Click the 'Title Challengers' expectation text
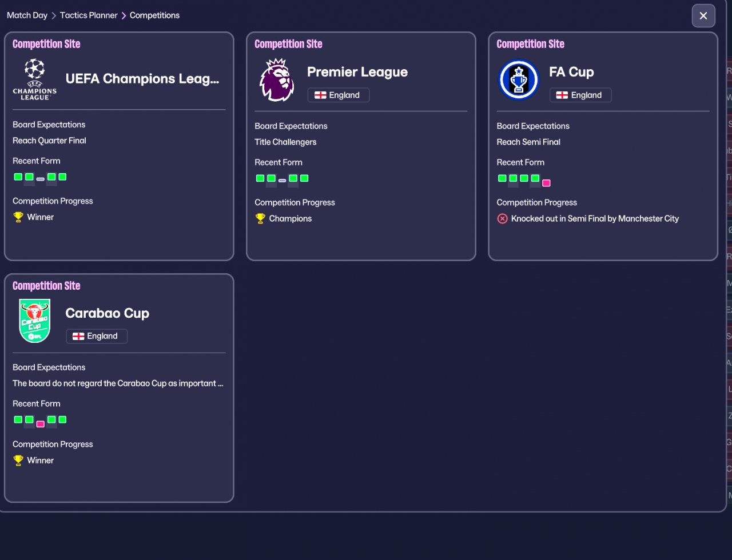The width and height of the screenshot is (732, 560). pos(285,142)
